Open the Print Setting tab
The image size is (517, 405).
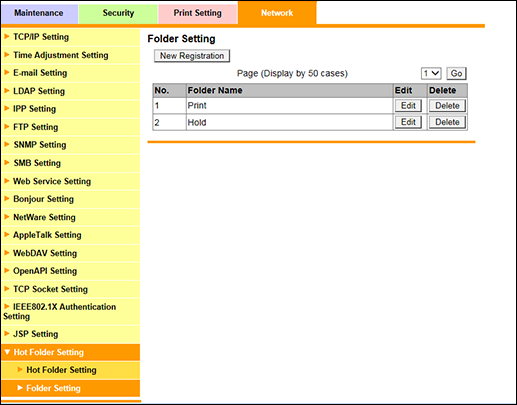[197, 13]
